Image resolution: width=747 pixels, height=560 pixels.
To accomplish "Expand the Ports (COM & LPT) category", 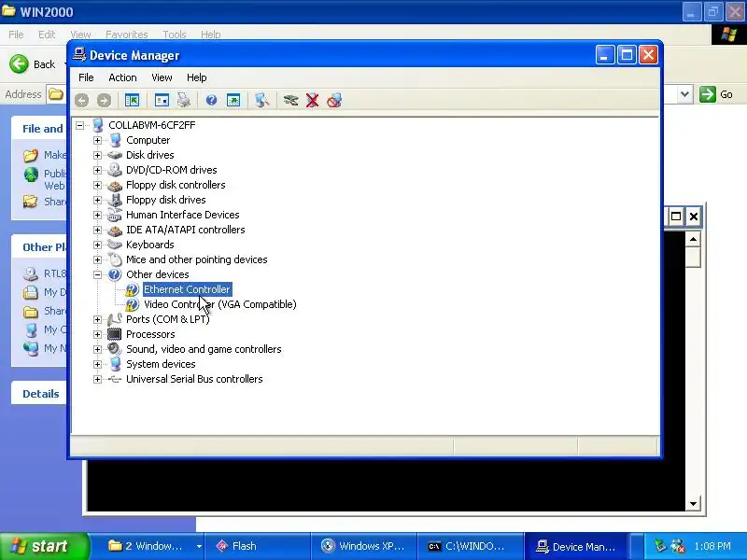I will [98, 319].
